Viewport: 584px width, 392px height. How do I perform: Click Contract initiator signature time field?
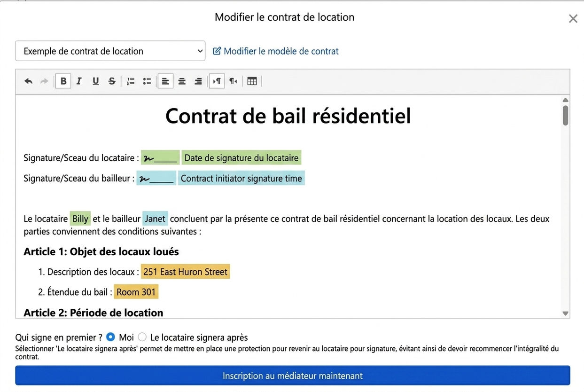pos(241,178)
